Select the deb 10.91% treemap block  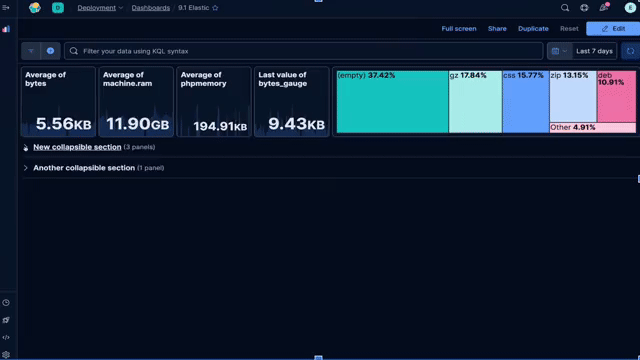coord(617,96)
